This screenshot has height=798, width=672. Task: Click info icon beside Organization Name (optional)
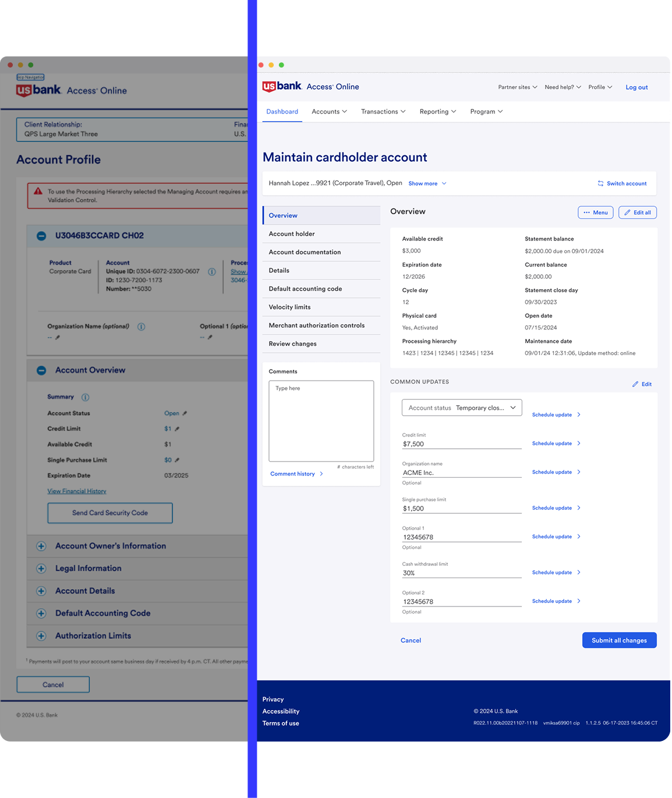[x=141, y=327]
